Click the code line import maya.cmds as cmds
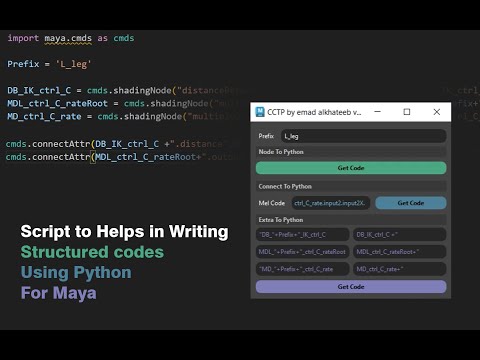The image size is (480, 360). click(x=71, y=38)
